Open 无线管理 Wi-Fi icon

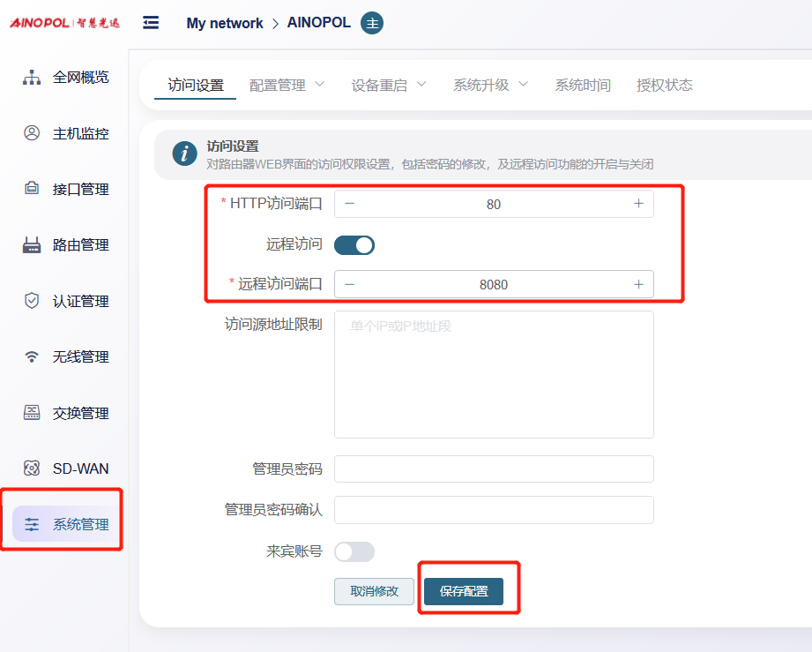[x=32, y=357]
